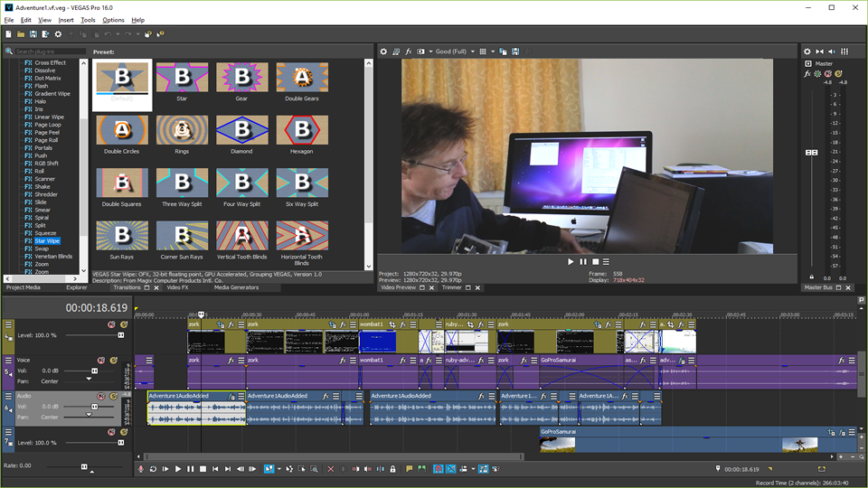Viewport: 868px width, 488px height.
Task: Toggle loop playback in the transport bar
Action: click(x=153, y=469)
